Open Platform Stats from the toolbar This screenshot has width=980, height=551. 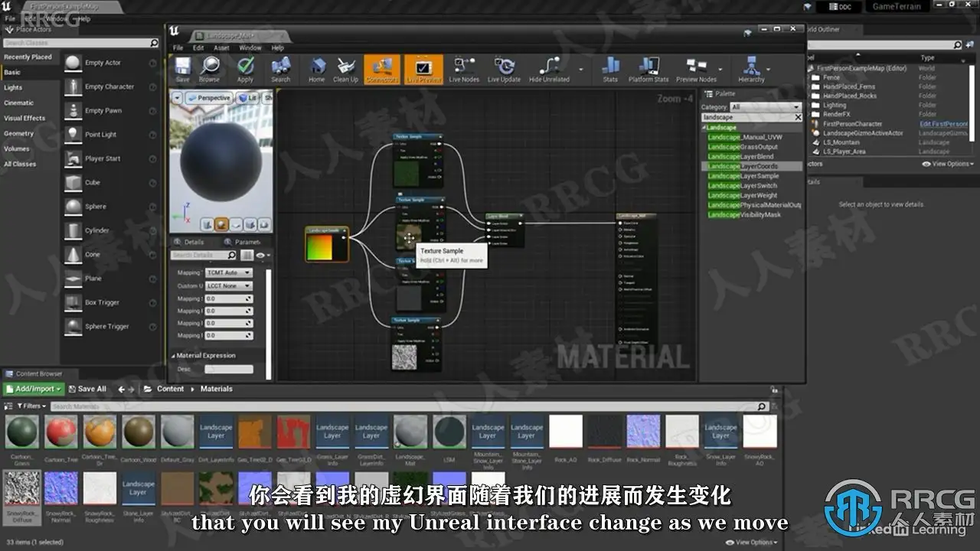click(x=648, y=69)
